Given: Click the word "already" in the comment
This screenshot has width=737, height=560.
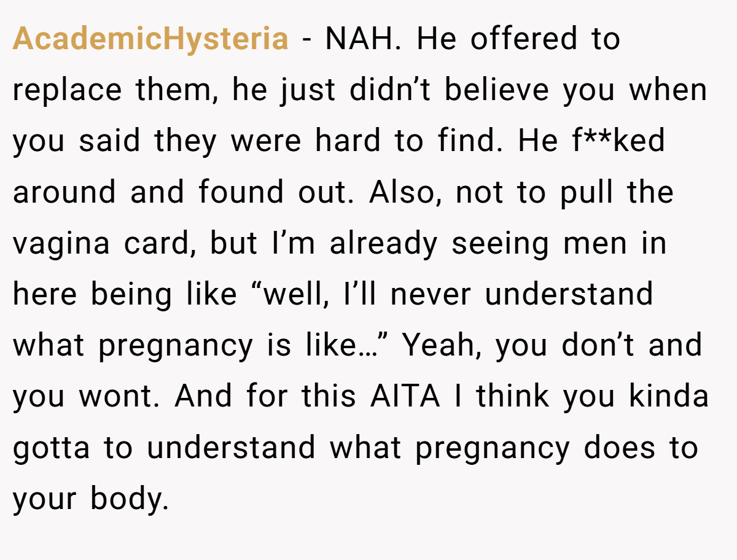Looking at the screenshot, I should coord(383,244).
